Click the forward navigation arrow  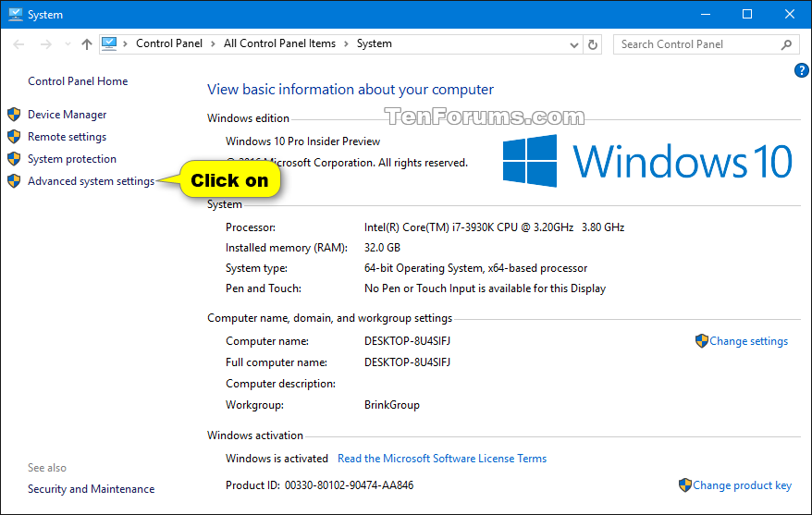pyautogui.click(x=45, y=44)
